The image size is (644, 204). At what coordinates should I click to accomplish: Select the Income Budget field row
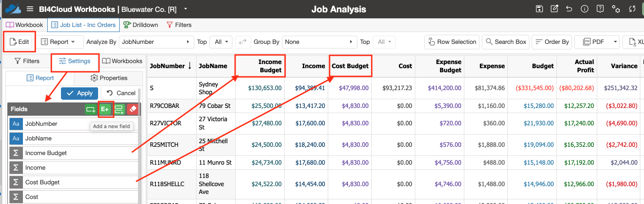74,153
